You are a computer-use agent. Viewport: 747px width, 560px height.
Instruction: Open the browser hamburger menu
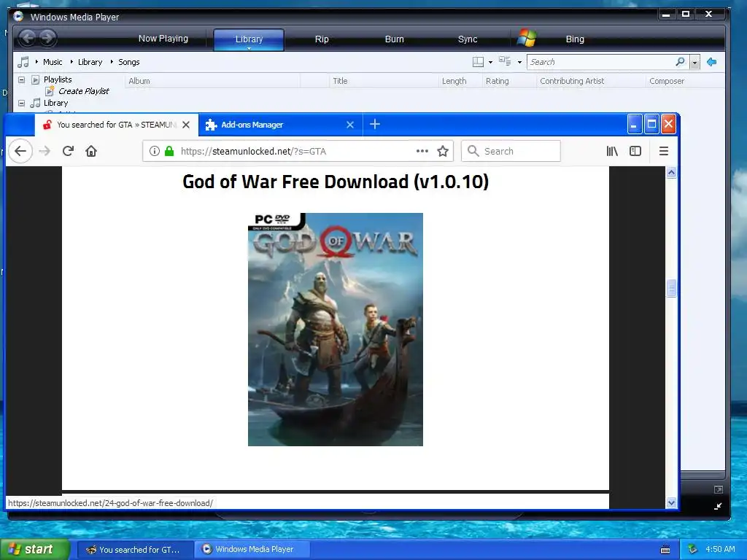664,152
